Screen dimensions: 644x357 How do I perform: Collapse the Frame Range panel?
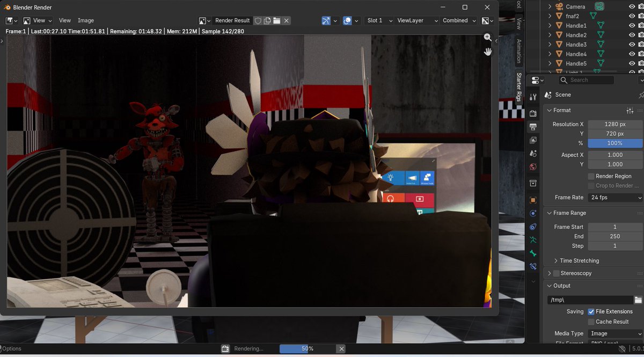548,213
